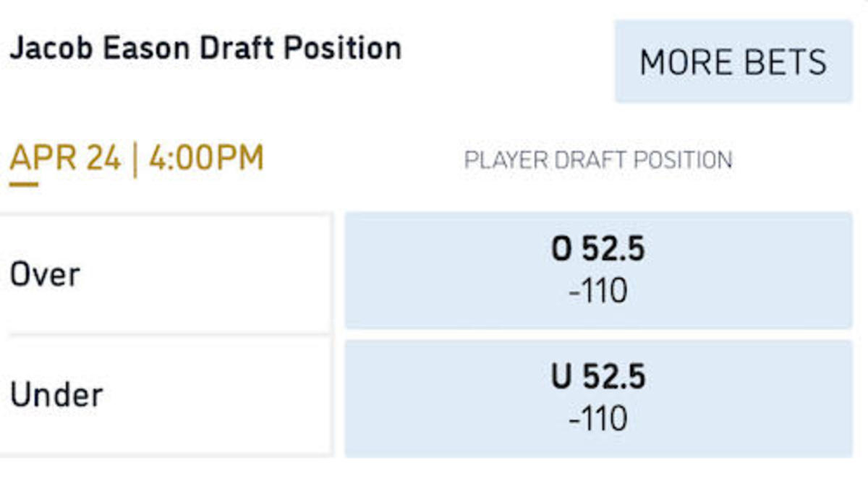Viewport: 868px width, 479px height.
Task: Click the gold underline beneath APR 24
Action: pos(24,184)
